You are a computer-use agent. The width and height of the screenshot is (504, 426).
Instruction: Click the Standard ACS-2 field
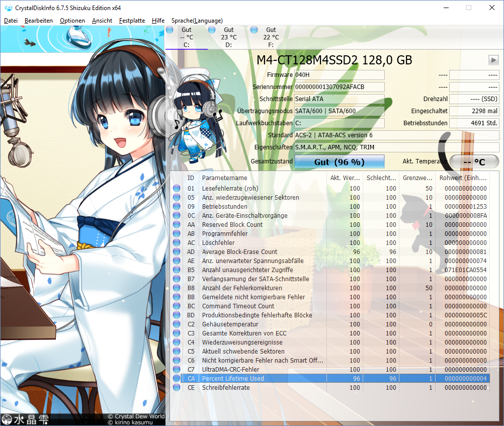point(397,135)
